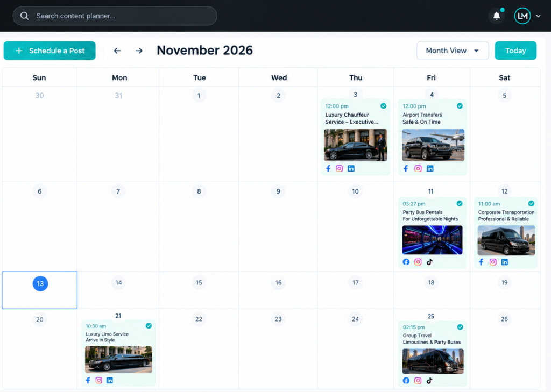This screenshot has width=551, height=392.
Task: Click the notification bell icon
Action: 497,16
